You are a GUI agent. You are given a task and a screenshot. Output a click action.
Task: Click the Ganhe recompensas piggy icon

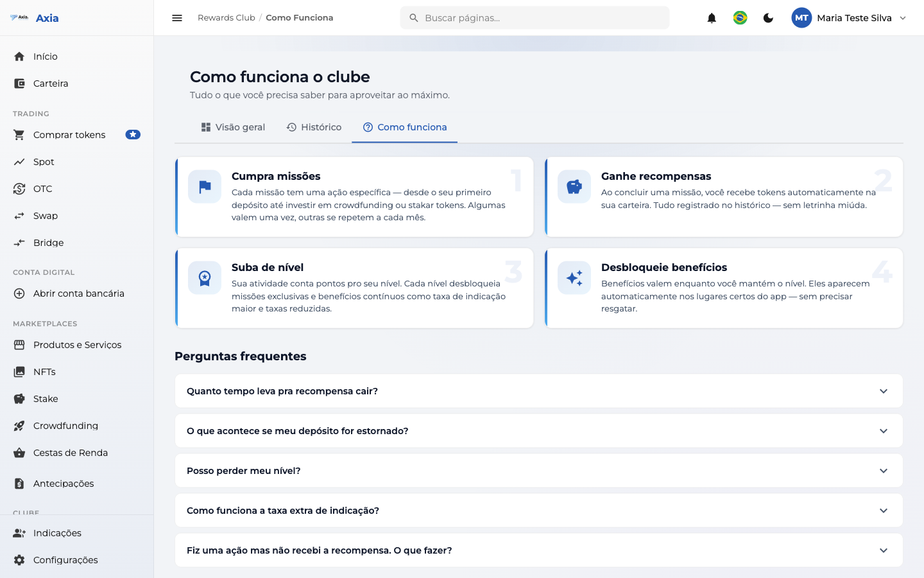pyautogui.click(x=574, y=187)
